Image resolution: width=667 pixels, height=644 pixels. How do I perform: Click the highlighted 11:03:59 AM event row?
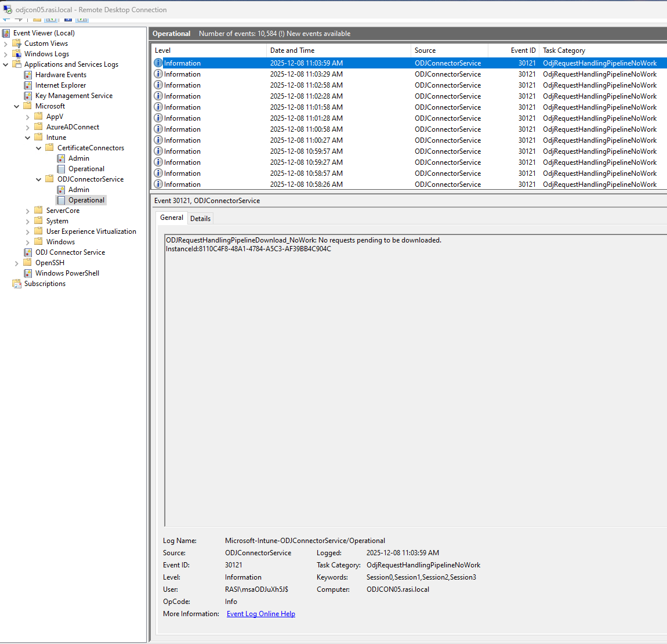point(409,63)
